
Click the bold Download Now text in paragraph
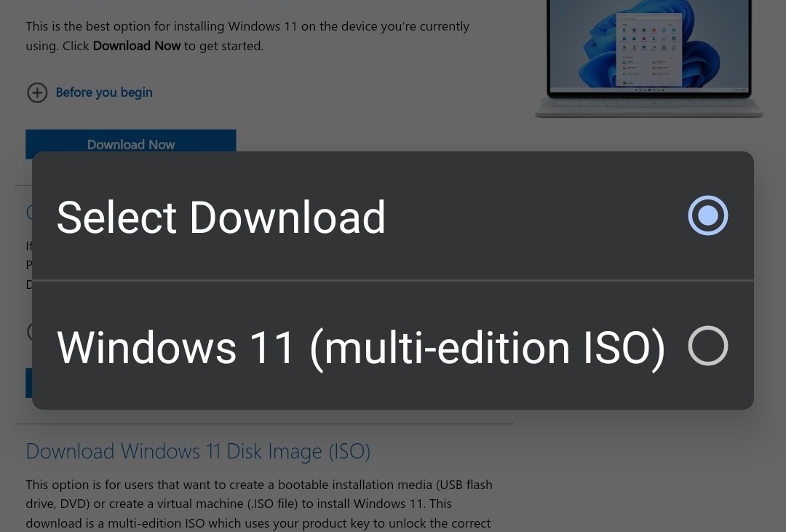137,46
